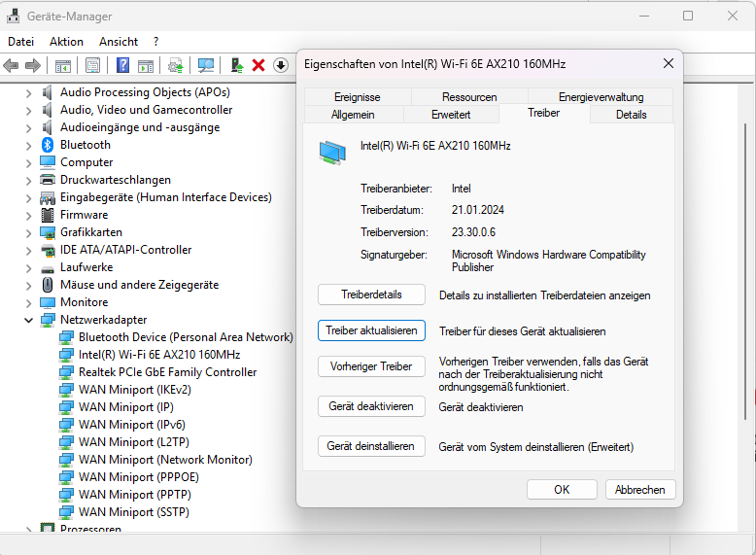
Task: Click the red X uninstall device icon
Action: (x=258, y=65)
